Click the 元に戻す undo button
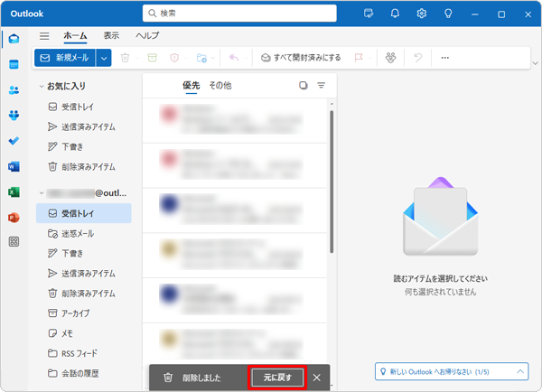The width and height of the screenshot is (542, 392). (277, 378)
